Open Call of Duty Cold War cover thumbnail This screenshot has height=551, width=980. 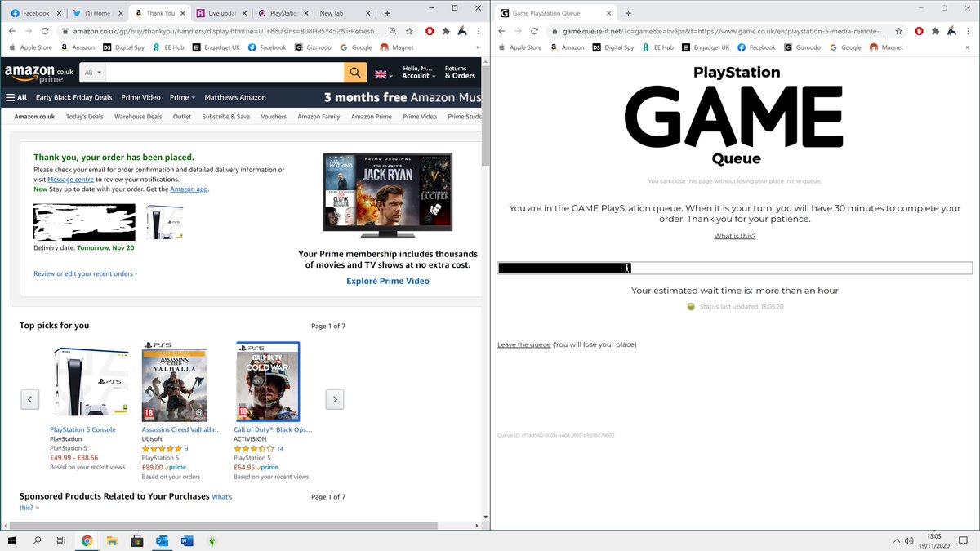point(267,381)
